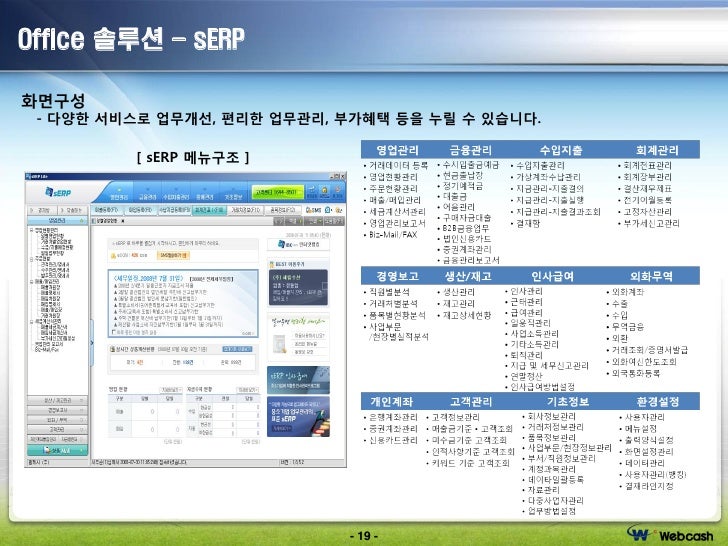Click the 수입지출 menu header on slide
Viewport: 728px width, 546px height.
[x=561, y=150]
